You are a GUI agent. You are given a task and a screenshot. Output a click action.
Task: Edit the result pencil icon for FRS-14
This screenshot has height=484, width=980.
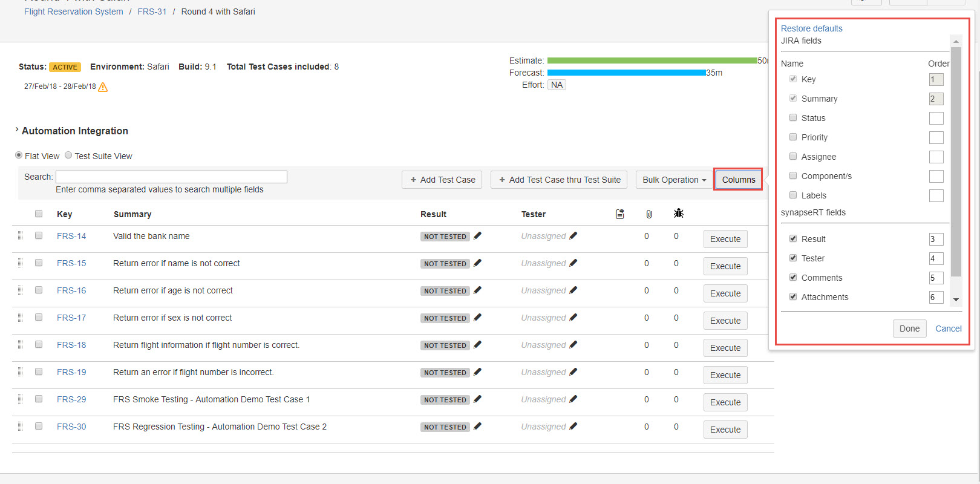(477, 236)
